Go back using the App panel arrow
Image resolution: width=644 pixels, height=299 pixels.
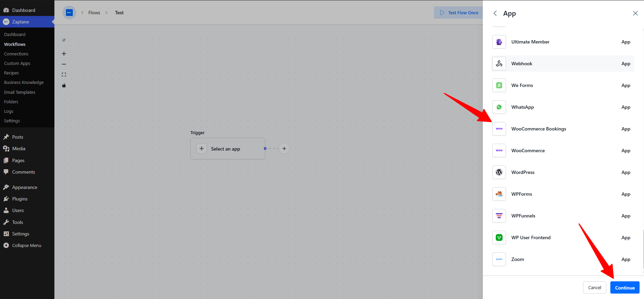point(495,13)
